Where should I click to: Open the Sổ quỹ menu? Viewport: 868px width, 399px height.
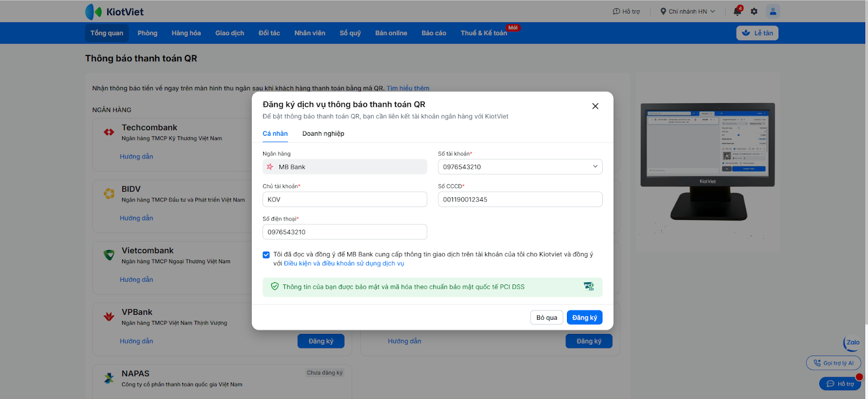350,33
